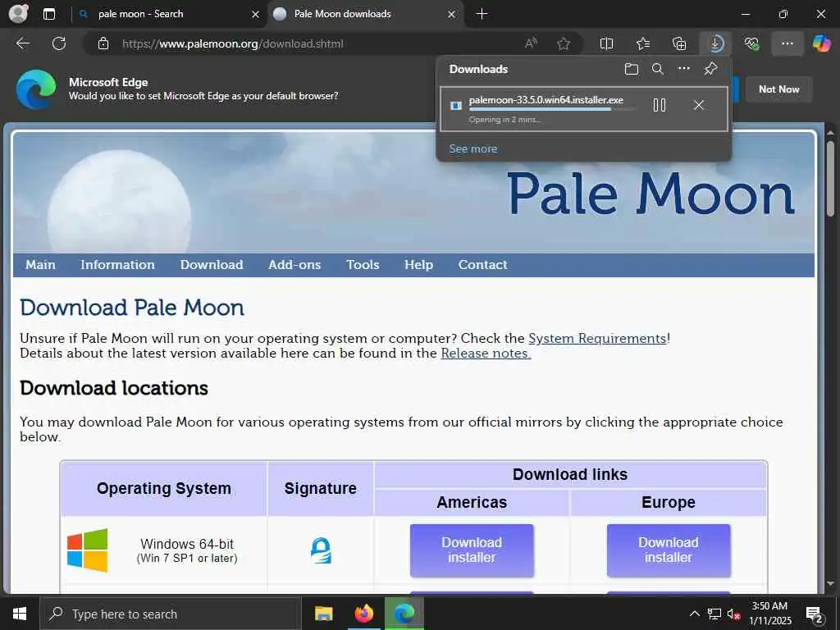The image size is (840, 630).
Task: Open the System Requirements link
Action: pyautogui.click(x=597, y=338)
